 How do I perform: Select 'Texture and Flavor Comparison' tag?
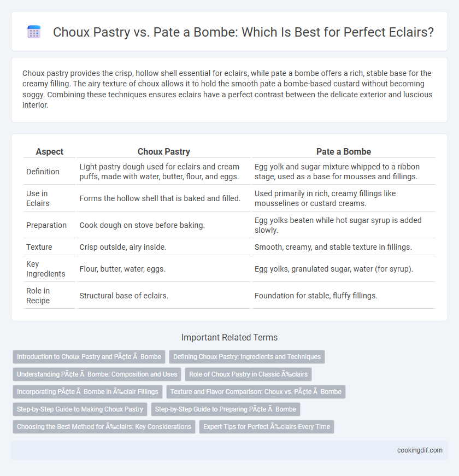tap(256, 392)
